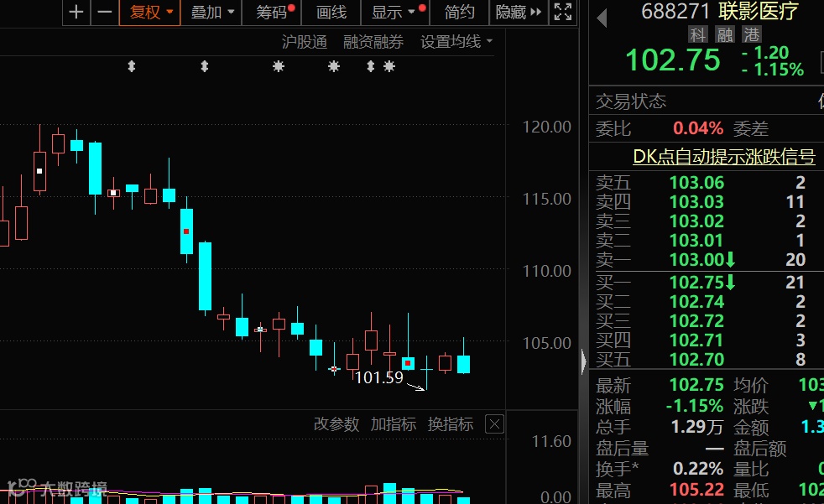The height and width of the screenshot is (504, 824).
Task: Click the 最高 value 105.22
Action: [696, 490]
